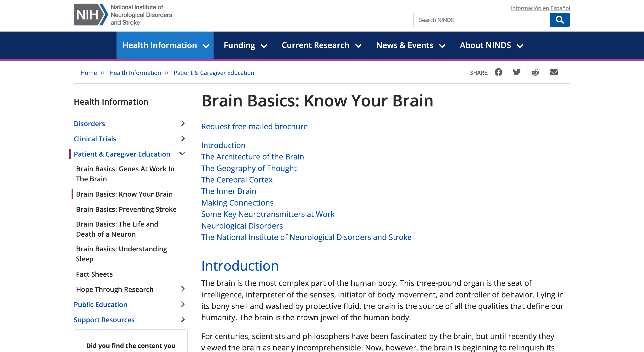Expand Clinical Trials sidebar arrow
Image resolution: width=644 pixels, height=352 pixels.
183,138
